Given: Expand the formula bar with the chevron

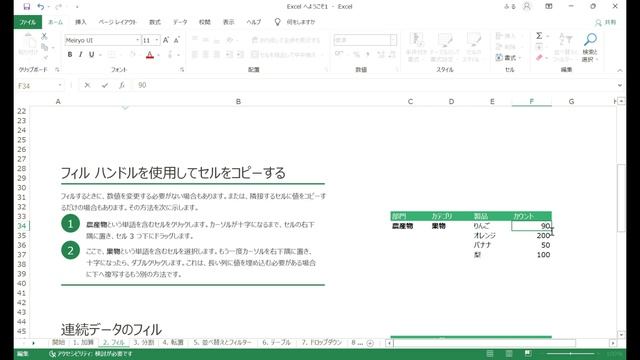Looking at the screenshot, I should click(620, 85).
